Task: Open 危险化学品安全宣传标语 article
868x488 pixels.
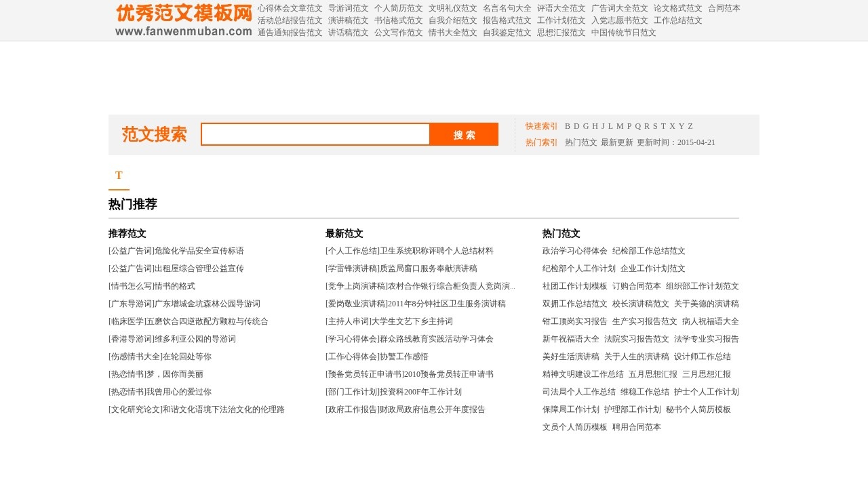Action: pos(199,251)
